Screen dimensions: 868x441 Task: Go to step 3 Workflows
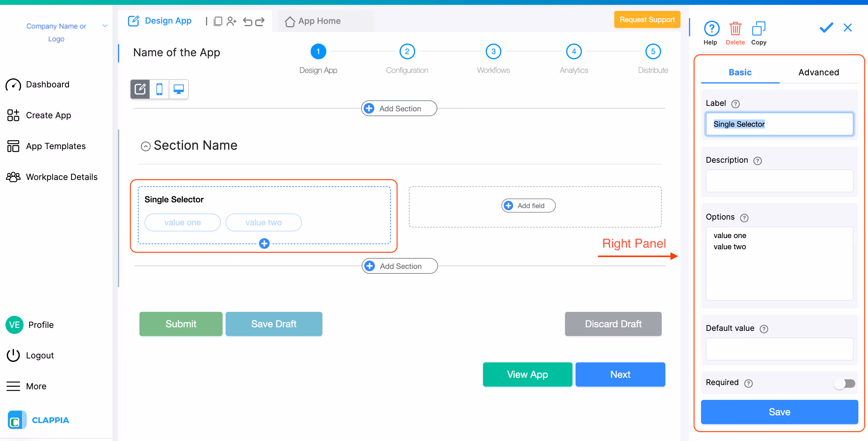(493, 51)
